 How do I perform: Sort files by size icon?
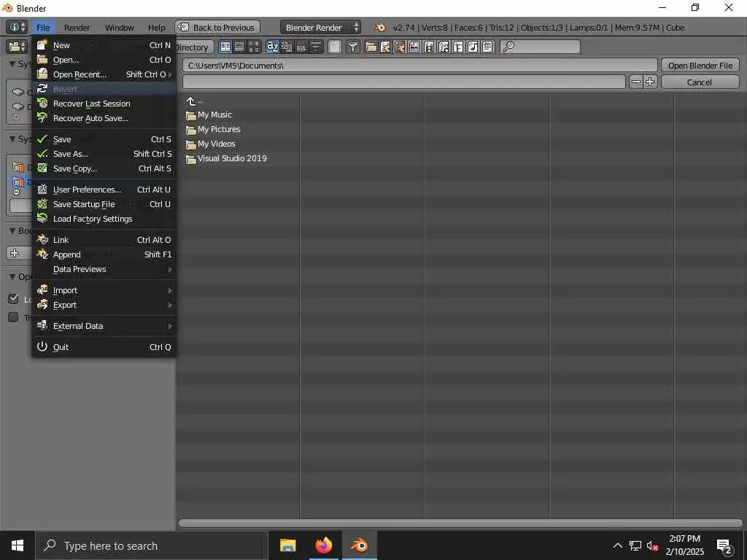pyautogui.click(x=315, y=47)
